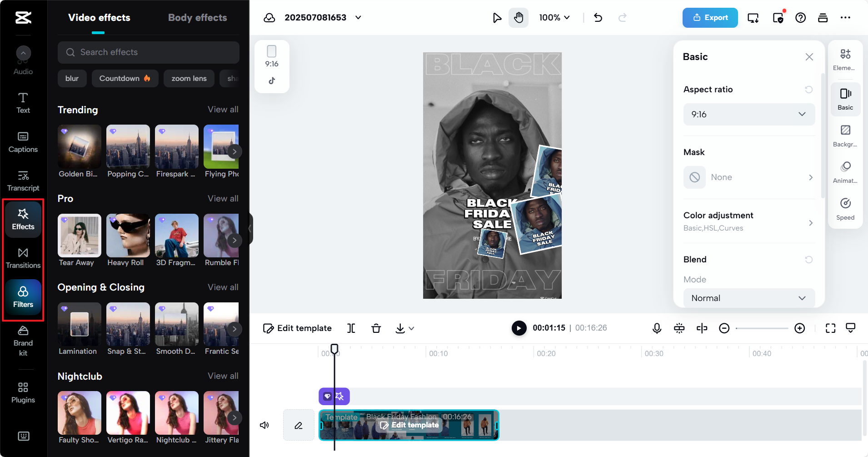Switch to hand tool in preview toolbar
868x457 pixels.
point(518,18)
